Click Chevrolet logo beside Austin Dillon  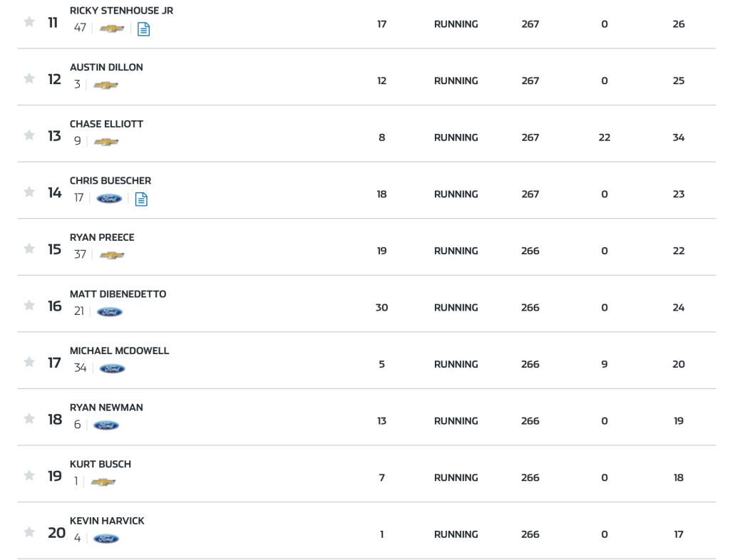(x=106, y=85)
